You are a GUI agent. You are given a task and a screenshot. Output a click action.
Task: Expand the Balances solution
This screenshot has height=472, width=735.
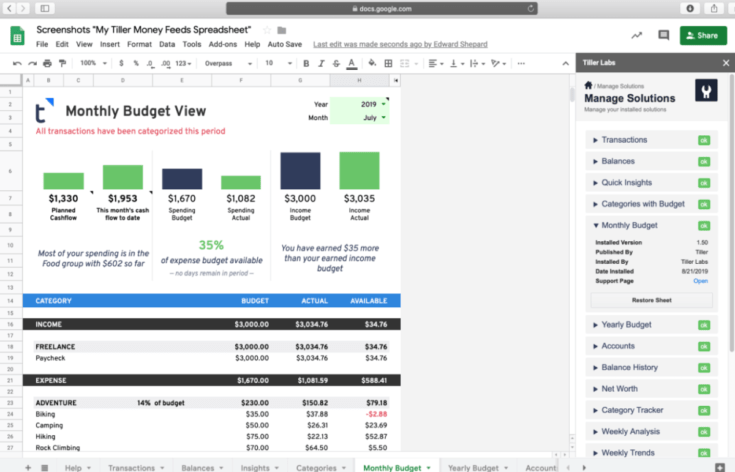click(x=652, y=161)
